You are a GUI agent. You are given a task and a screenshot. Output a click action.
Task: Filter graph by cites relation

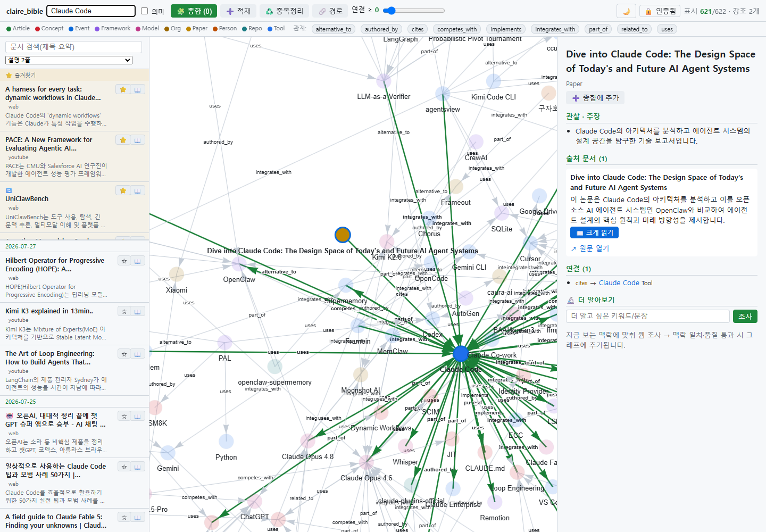(418, 29)
